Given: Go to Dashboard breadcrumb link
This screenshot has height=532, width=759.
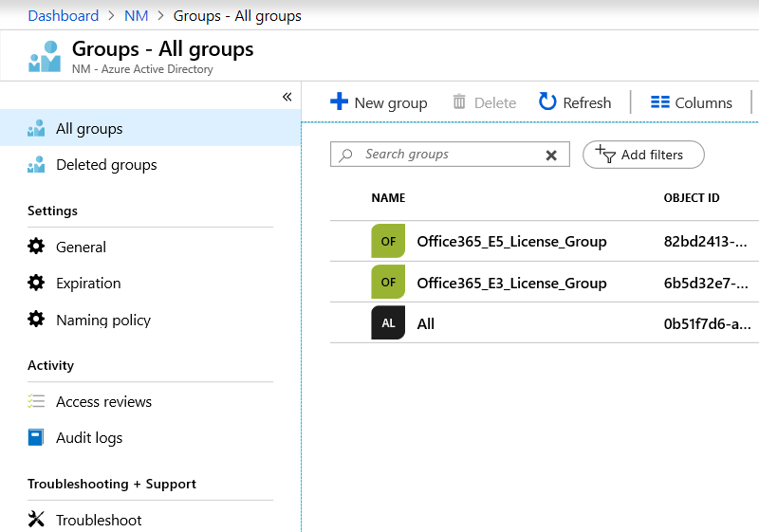Looking at the screenshot, I should pos(64,15).
